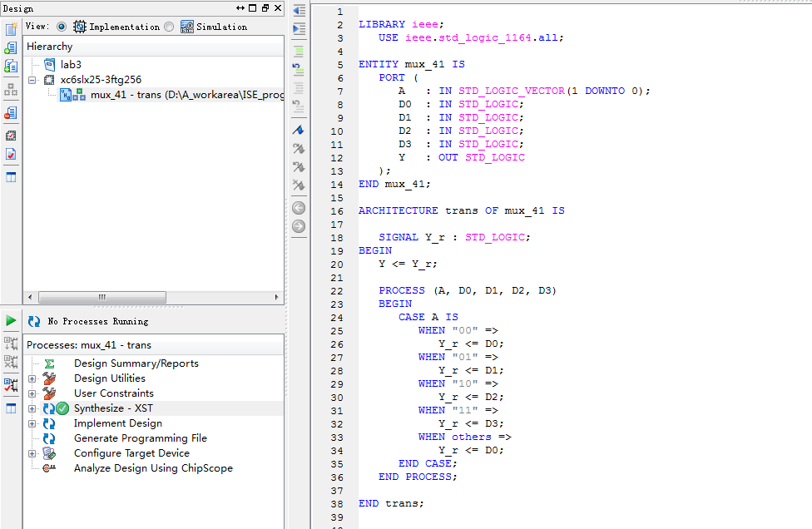Click the Rerun All process icon with red check
This screenshot has height=529, width=812.
(11, 385)
